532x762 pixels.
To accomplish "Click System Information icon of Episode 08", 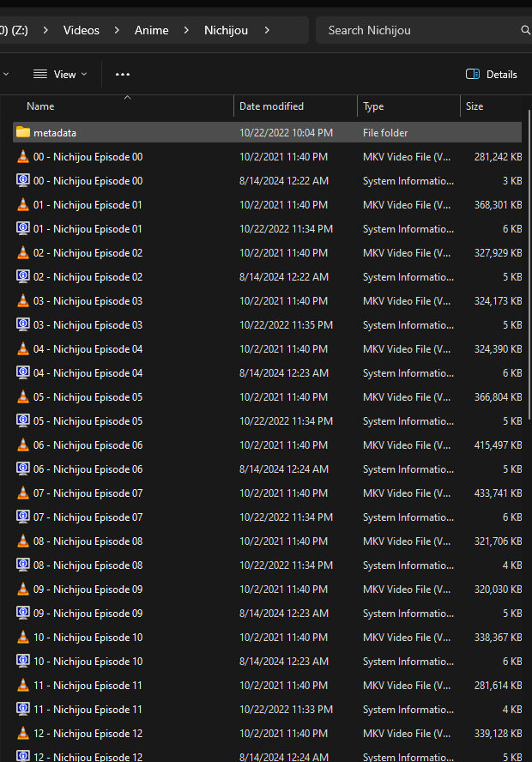I will [23, 565].
